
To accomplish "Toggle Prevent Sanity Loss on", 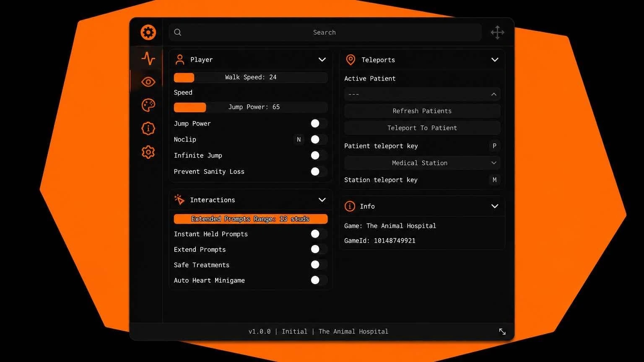I will 319,171.
